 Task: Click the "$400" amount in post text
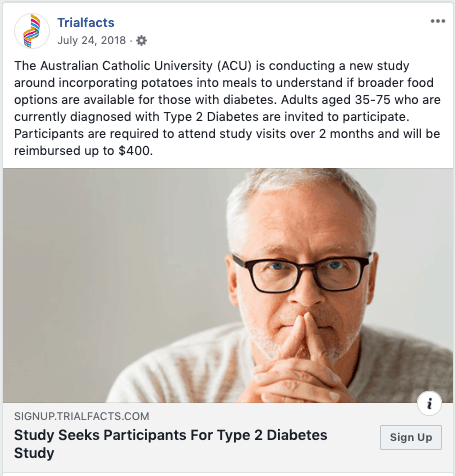134,151
